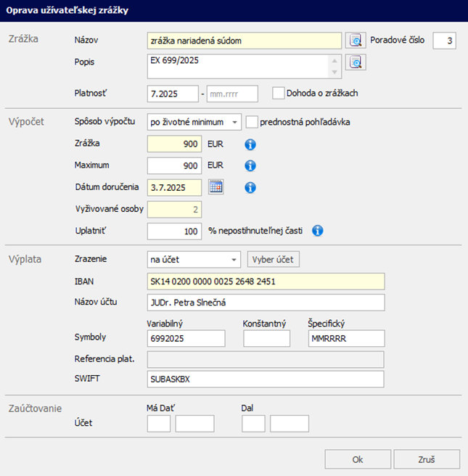Open Zrazenie dropdown showing na účet
The width and height of the screenshot is (468, 476).
tap(194, 260)
